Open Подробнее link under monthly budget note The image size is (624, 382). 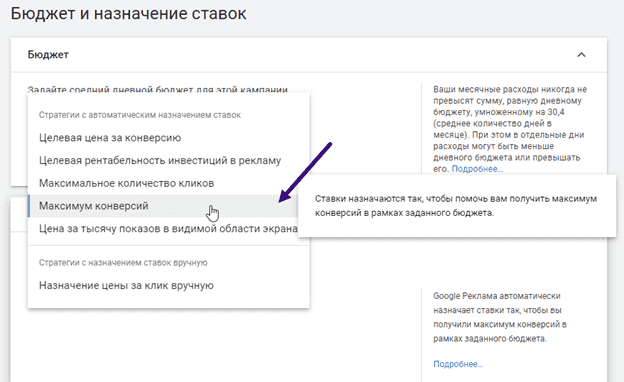(x=477, y=169)
